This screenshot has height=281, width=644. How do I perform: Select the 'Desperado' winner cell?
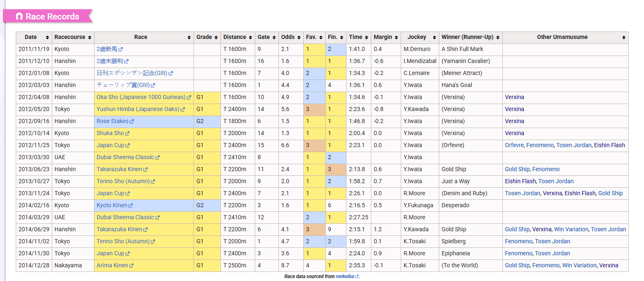[470, 205]
